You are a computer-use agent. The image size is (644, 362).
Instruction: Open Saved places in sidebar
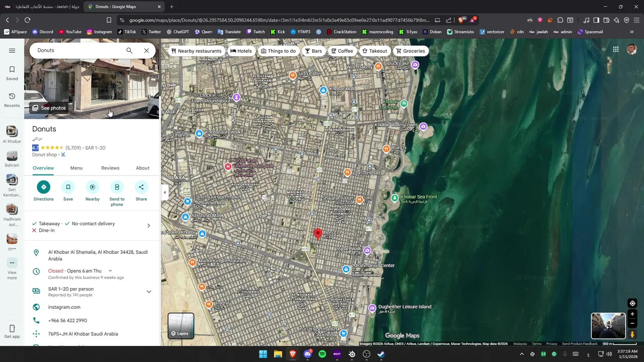coord(12,73)
